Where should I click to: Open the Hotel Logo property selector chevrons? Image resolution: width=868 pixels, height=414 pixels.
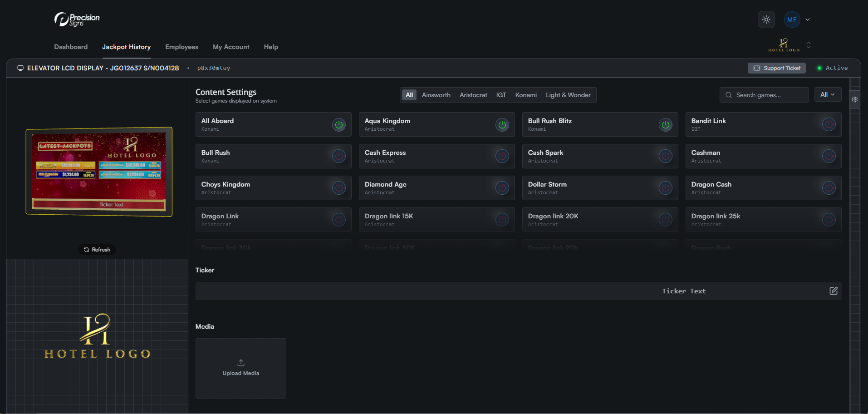pyautogui.click(x=808, y=45)
